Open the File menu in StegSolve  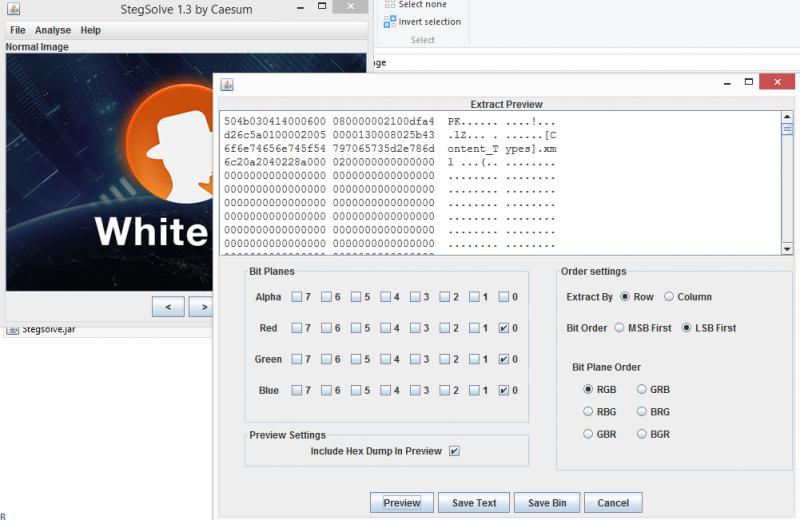tap(18, 30)
